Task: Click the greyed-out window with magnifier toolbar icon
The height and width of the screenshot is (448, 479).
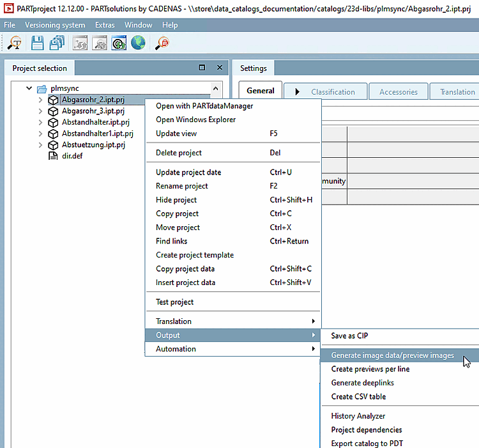Action: pyautogui.click(x=100, y=43)
